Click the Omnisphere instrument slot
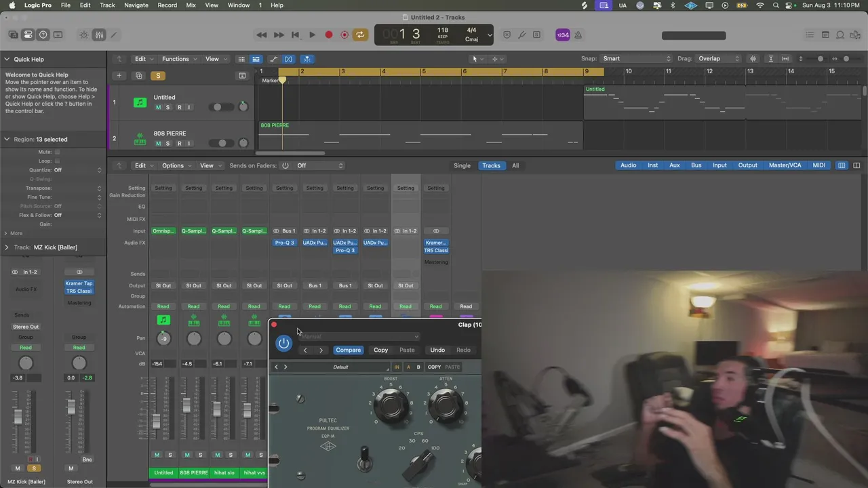 [163, 231]
